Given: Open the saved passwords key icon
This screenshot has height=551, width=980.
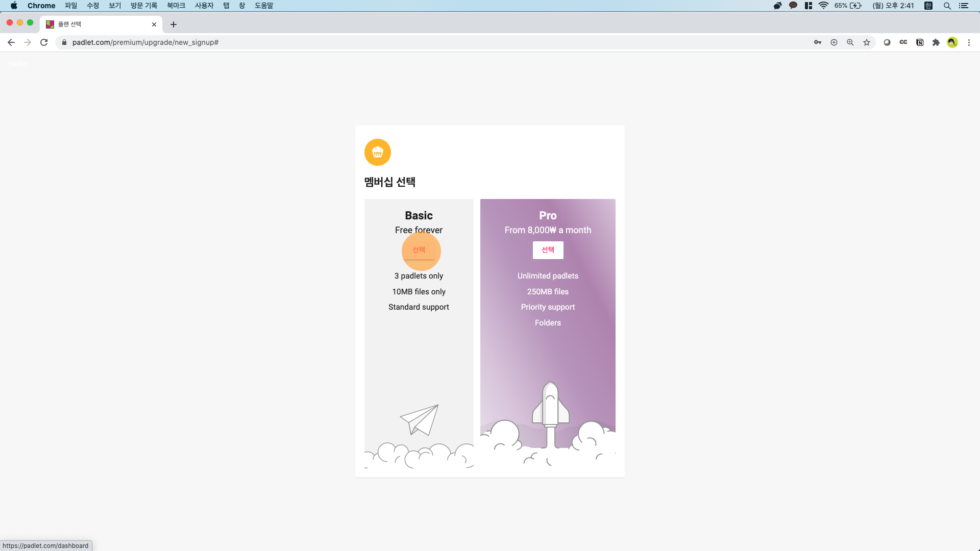Looking at the screenshot, I should (x=818, y=42).
